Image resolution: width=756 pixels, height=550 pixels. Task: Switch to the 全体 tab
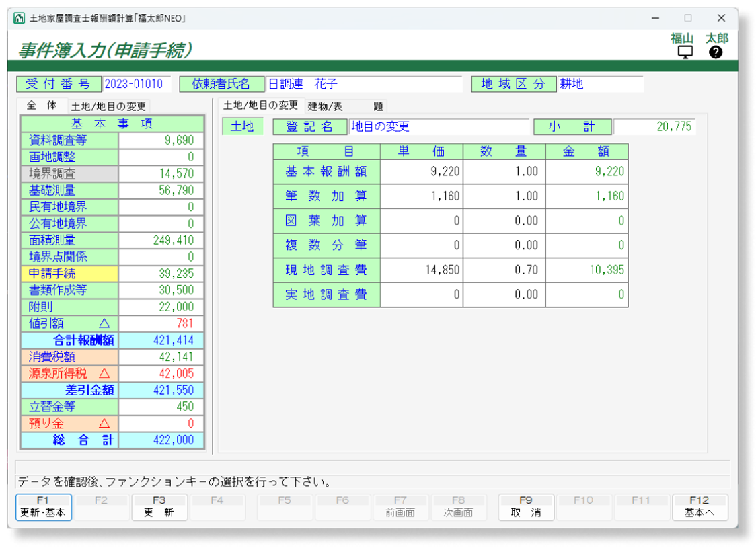tap(42, 106)
